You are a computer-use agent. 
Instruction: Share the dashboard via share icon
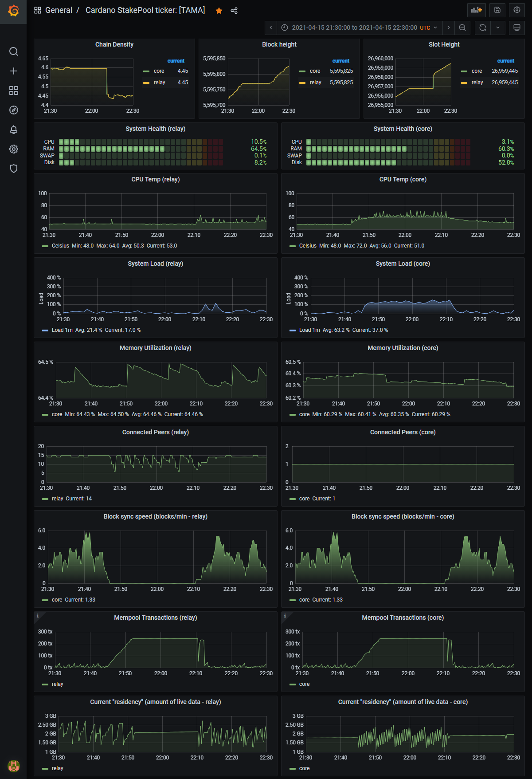pos(234,11)
